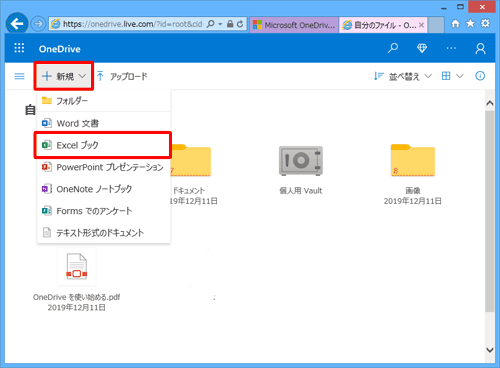The image size is (500, 368).
Task: Choose Forms でのアンケート menu item
Action: (104, 211)
